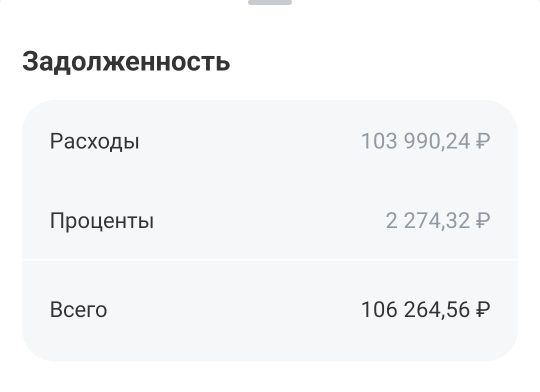Click the ruble sign in Всего row
The height and width of the screenshot is (392, 540).
coord(482,310)
